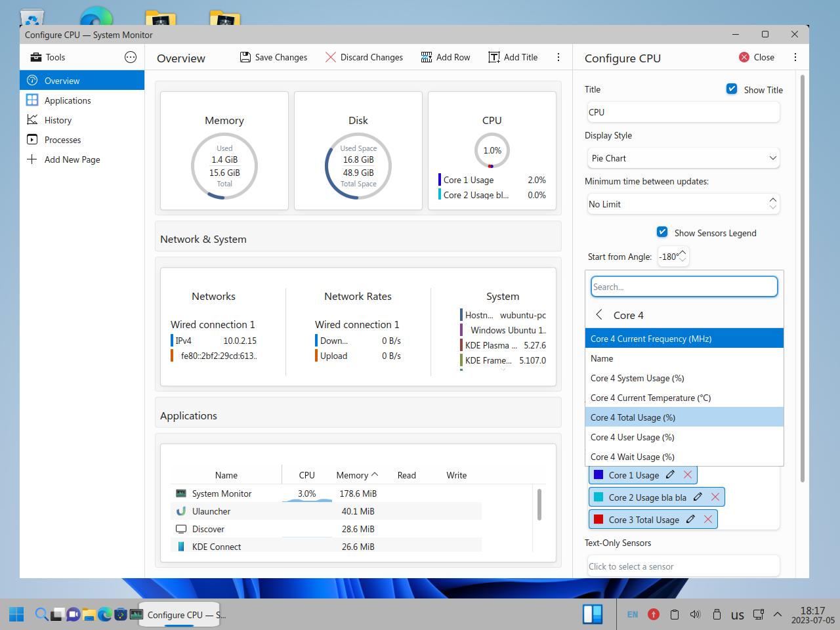The image size is (840, 630).
Task: Click the blue Core 1 Usage color swatch
Action: (x=598, y=474)
